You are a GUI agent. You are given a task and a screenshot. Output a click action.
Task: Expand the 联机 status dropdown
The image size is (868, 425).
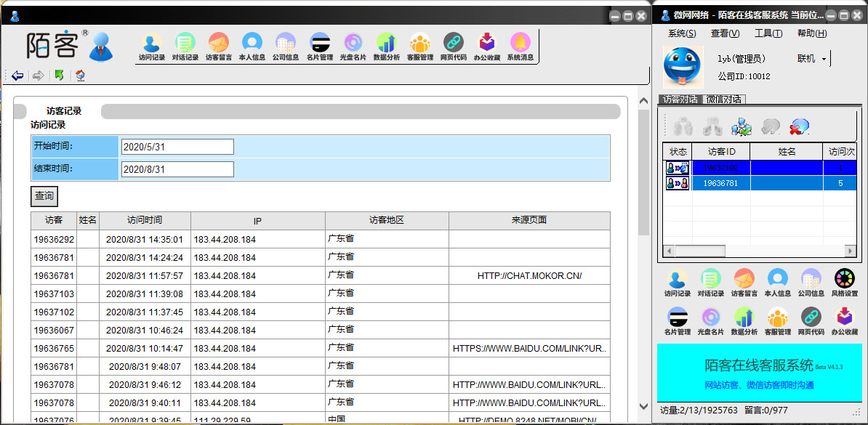click(824, 59)
